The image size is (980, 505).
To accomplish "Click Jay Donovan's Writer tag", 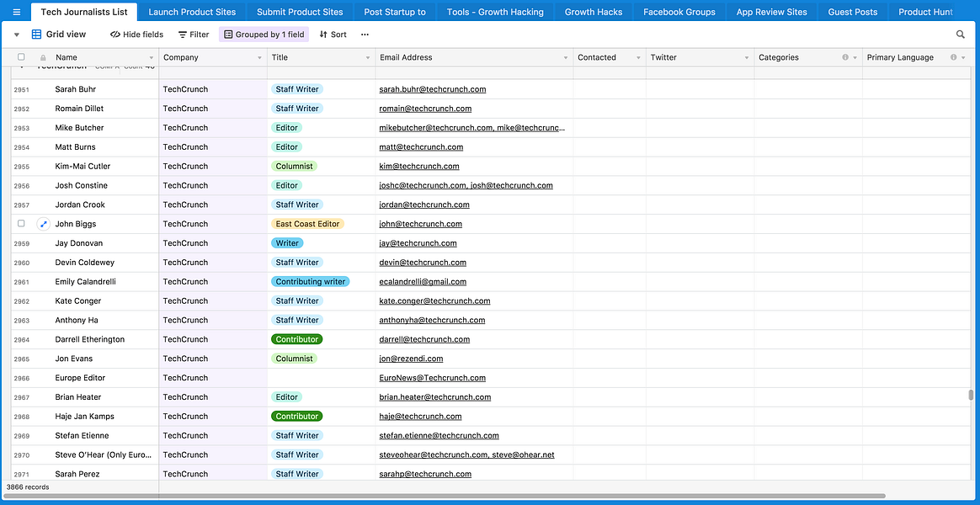I will [287, 243].
